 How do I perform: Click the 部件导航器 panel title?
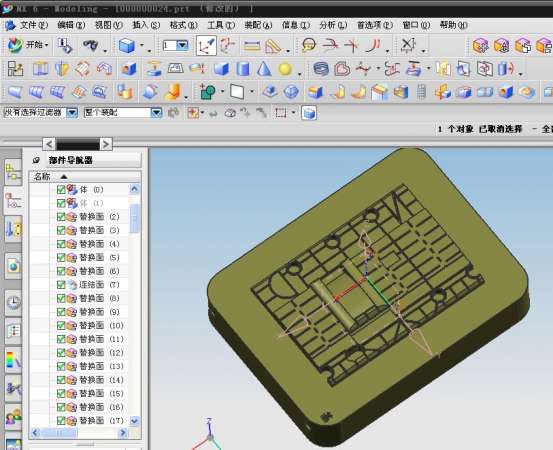click(x=71, y=160)
